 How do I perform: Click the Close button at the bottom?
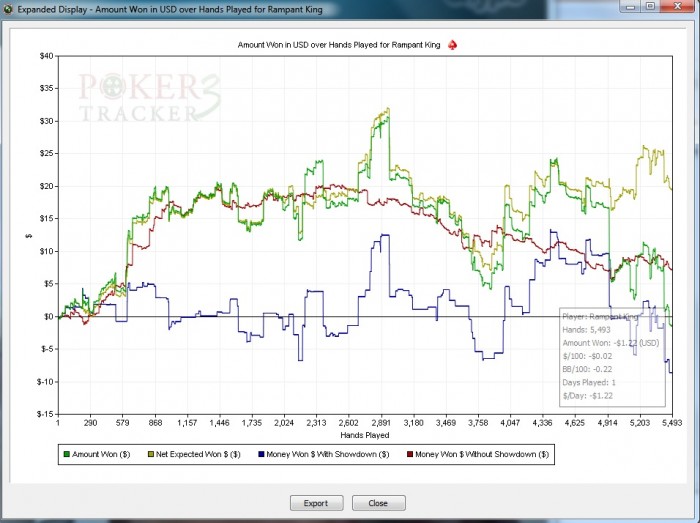click(379, 503)
